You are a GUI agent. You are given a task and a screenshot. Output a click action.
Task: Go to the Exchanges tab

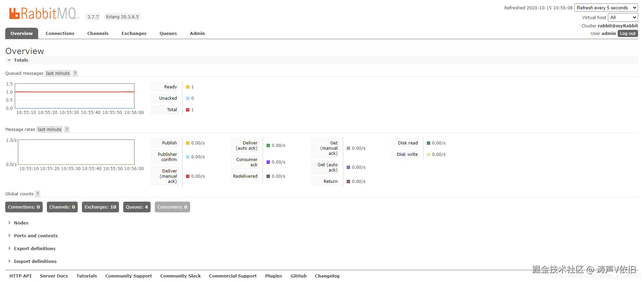pos(134,33)
